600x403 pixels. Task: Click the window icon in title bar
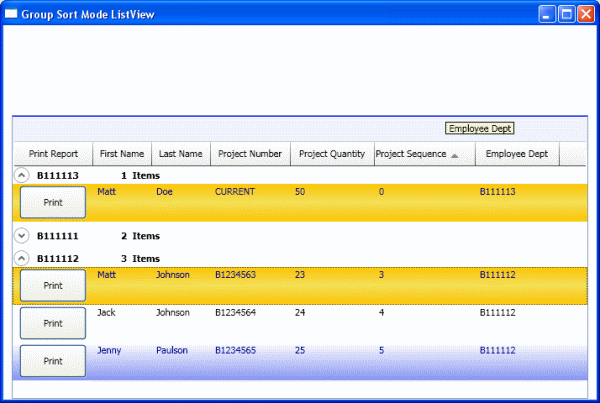(12, 14)
